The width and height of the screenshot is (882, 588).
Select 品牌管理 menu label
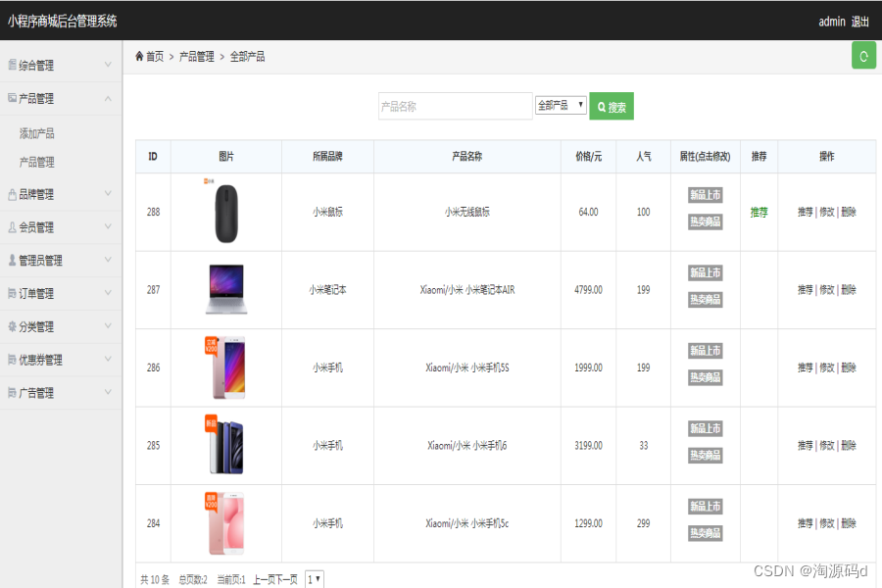[36, 195]
